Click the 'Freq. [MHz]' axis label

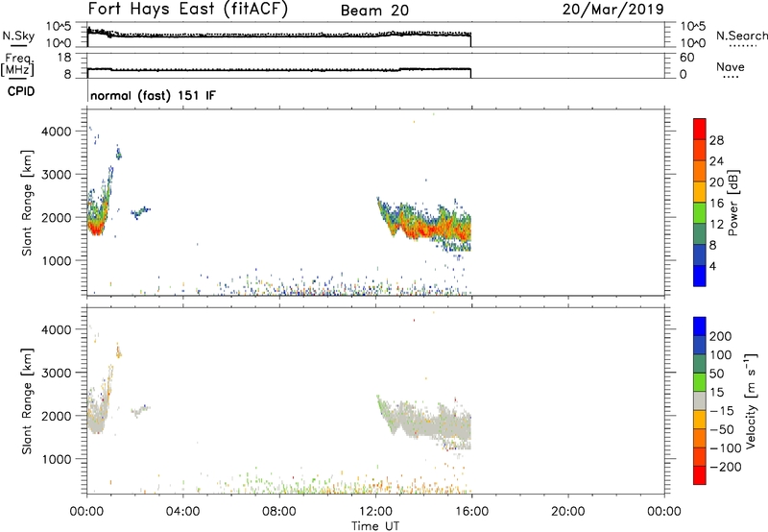pos(17,64)
